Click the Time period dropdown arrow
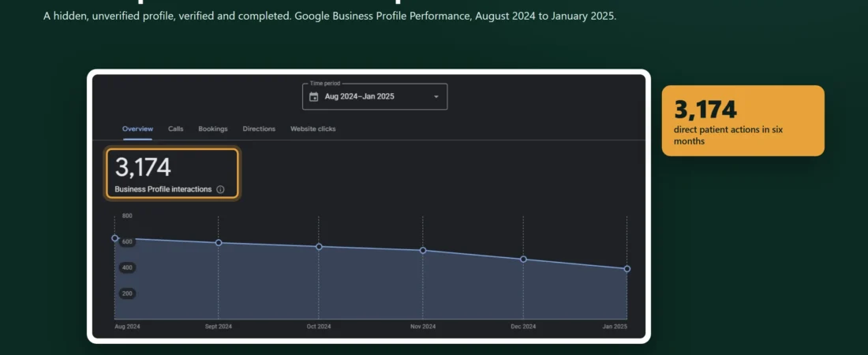 [x=436, y=97]
